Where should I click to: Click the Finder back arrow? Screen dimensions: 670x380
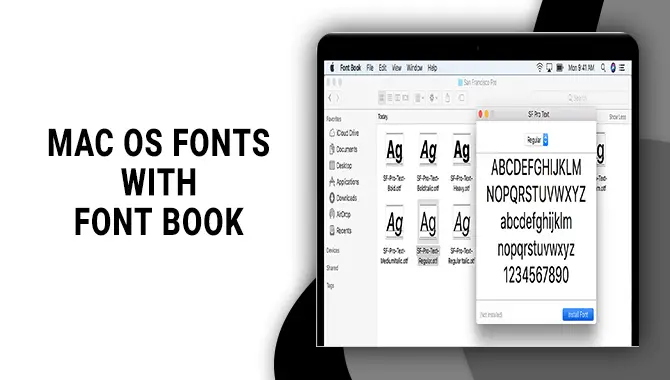tap(330, 98)
